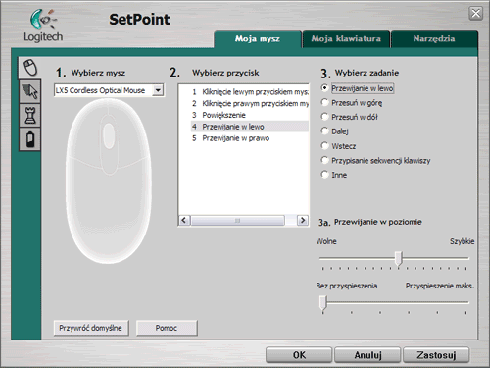Choose the Przesuń w górę option

(324, 102)
